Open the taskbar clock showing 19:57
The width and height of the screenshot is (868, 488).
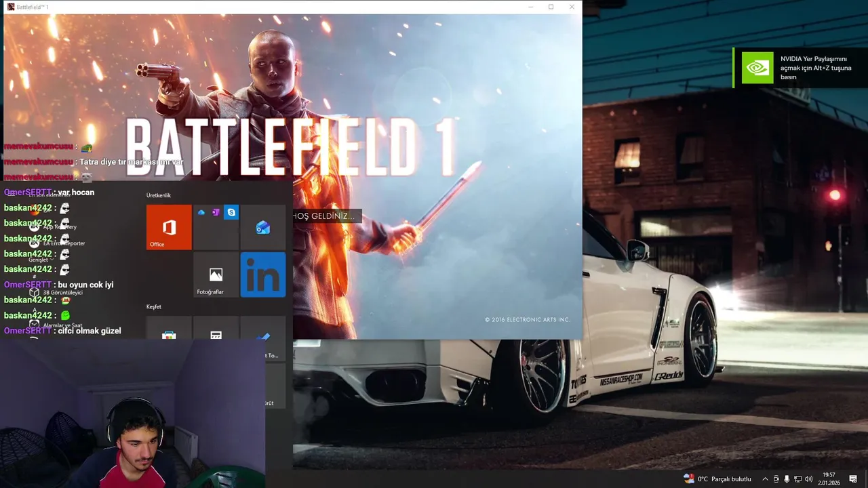coord(829,479)
